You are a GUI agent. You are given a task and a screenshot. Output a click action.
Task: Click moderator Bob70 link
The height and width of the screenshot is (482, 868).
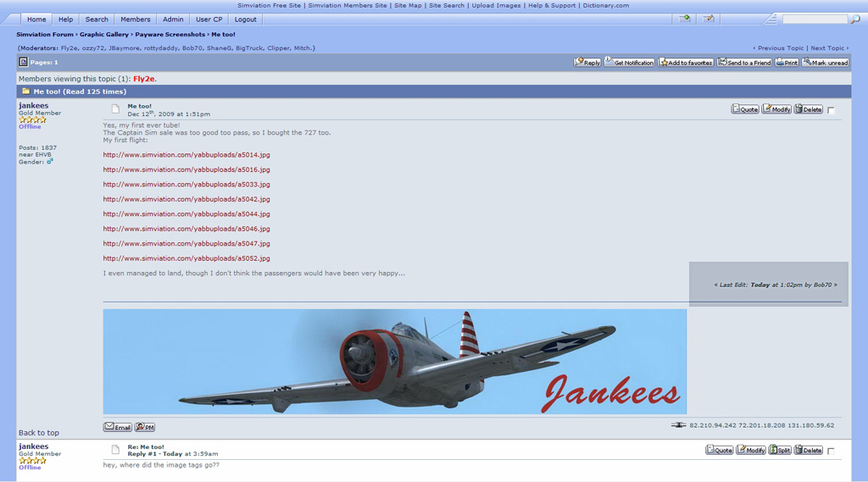point(192,48)
